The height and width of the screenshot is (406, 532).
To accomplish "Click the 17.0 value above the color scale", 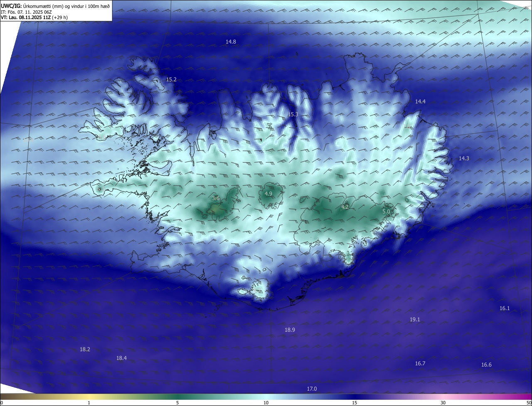I will (312, 389).
